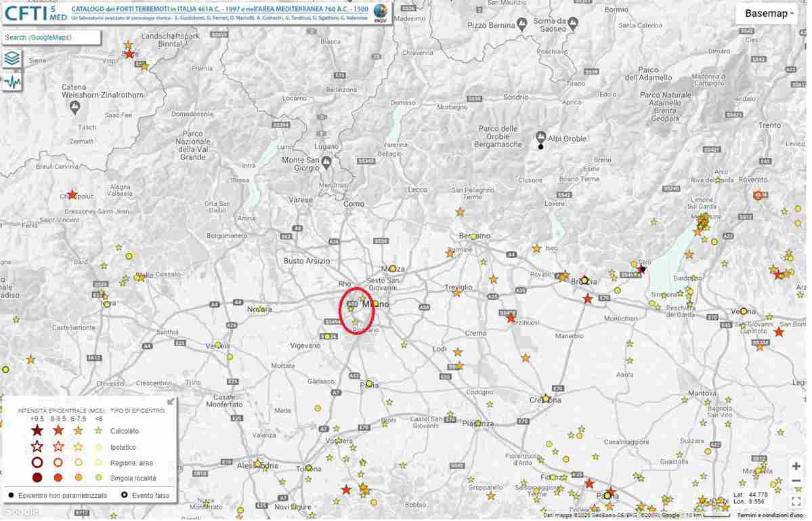Select the star marker at Cremona
Viewport: 812px width, 521px height.
pyautogui.click(x=545, y=399)
